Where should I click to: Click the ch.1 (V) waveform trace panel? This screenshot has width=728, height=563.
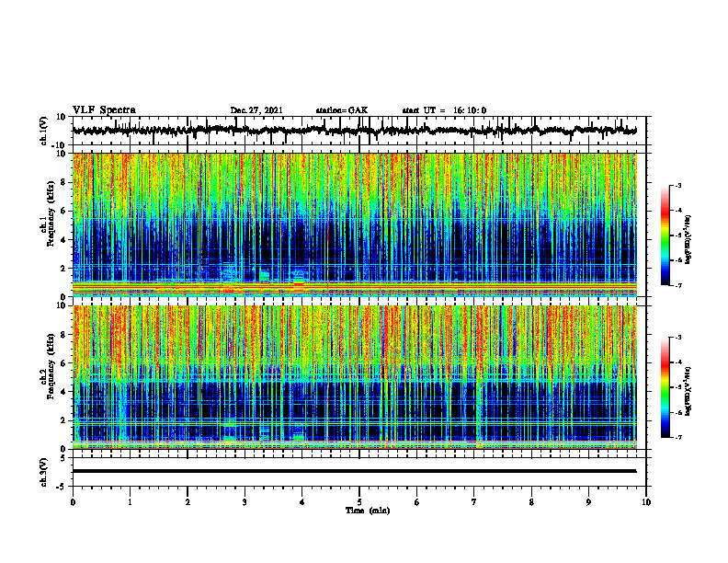359,131
